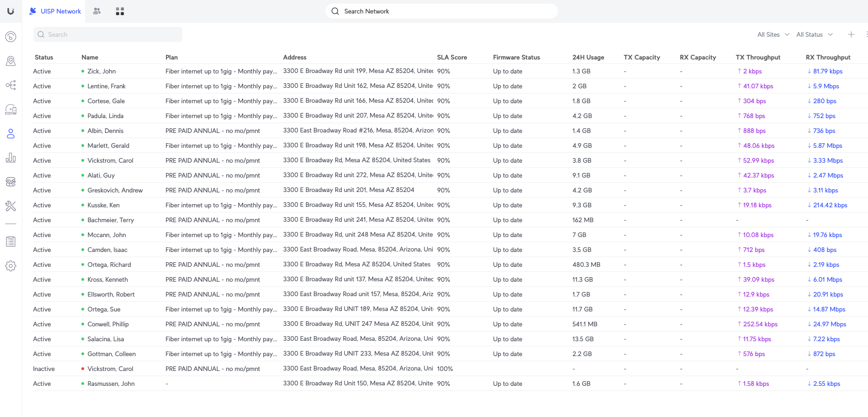Click the plus icon to add client
This screenshot has width=868, height=417.
pos(851,34)
